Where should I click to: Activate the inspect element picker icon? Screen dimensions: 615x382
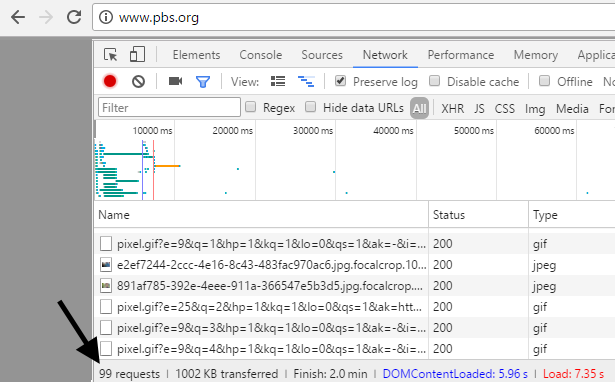[x=111, y=55]
